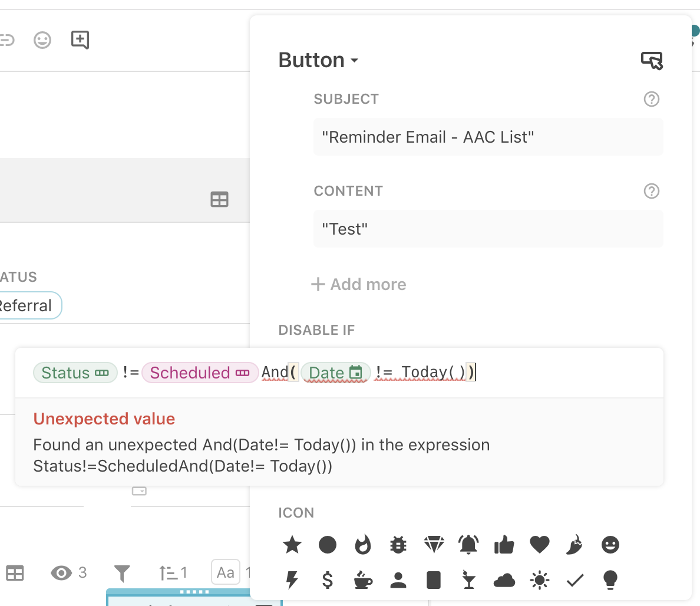
Task: Pick the thumbs up icon
Action: [504, 545]
